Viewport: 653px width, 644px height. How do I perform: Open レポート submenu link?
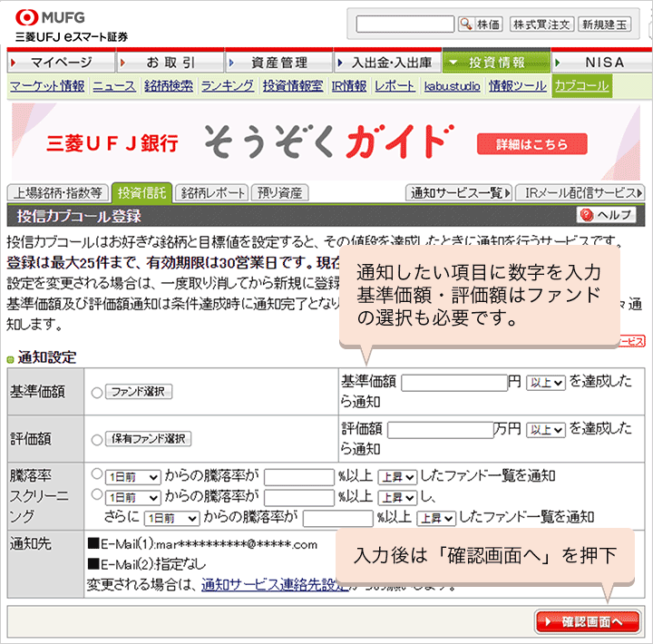(395, 86)
